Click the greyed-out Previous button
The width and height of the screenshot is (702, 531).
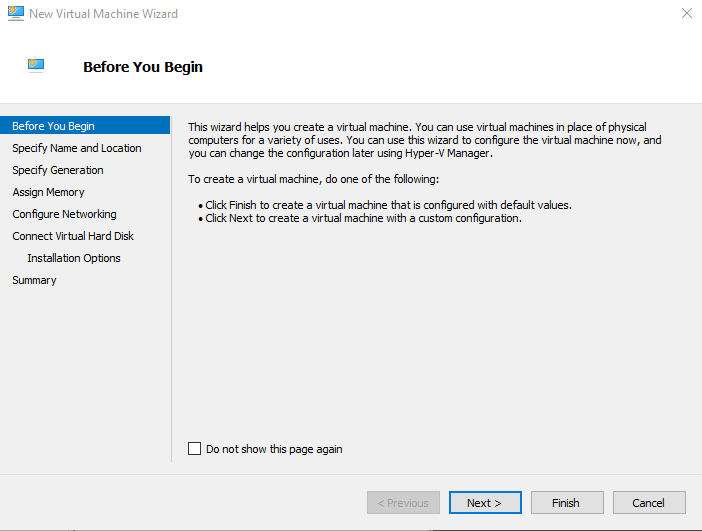[x=403, y=503]
